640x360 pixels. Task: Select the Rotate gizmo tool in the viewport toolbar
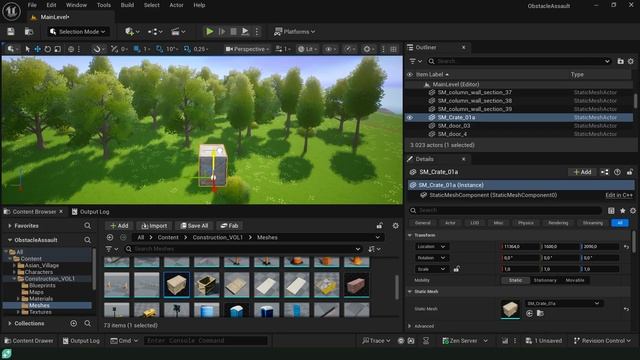(48, 49)
